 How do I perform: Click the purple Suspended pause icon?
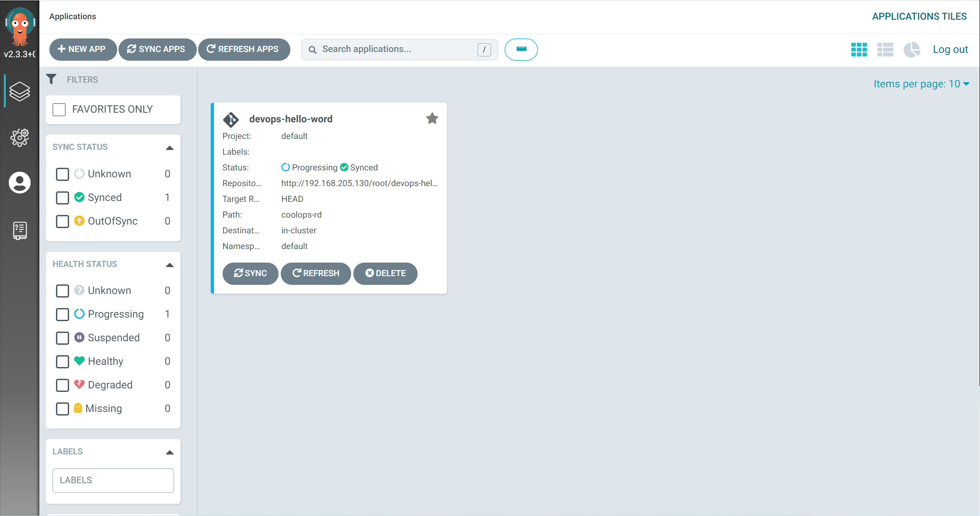click(x=79, y=337)
